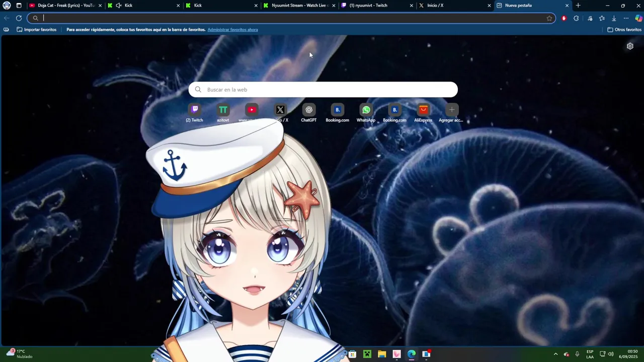Image resolution: width=644 pixels, height=362 pixels.
Task: Open the Booking.com shortcut next to AliExpress
Action: pyautogui.click(x=394, y=113)
